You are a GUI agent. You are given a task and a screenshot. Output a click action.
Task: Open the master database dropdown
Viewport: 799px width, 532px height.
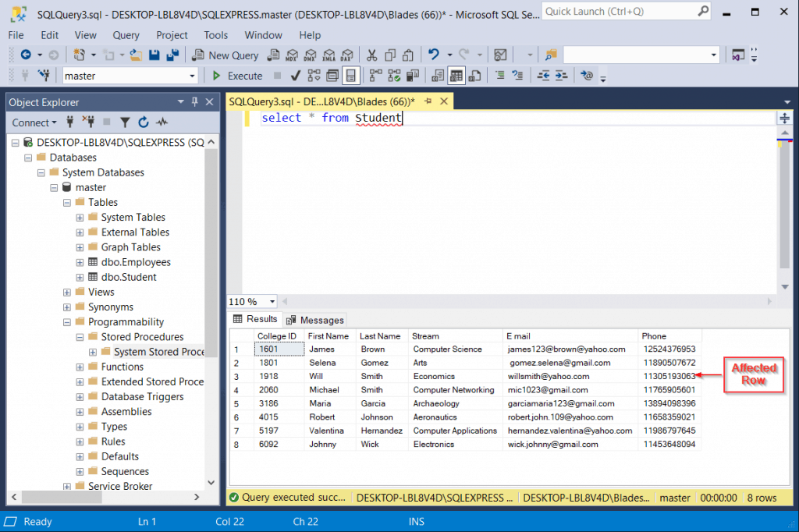193,75
